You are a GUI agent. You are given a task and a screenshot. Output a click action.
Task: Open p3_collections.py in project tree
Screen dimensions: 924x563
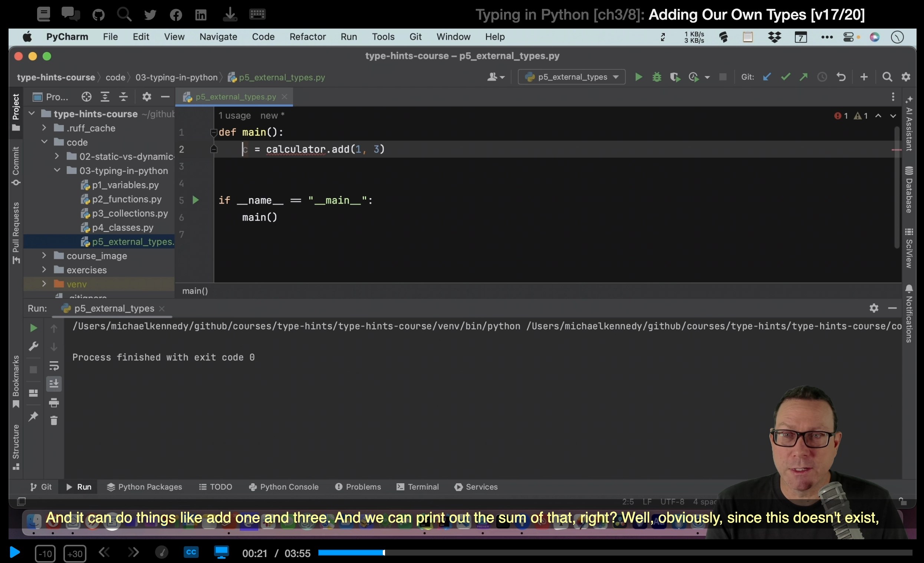pyautogui.click(x=130, y=213)
